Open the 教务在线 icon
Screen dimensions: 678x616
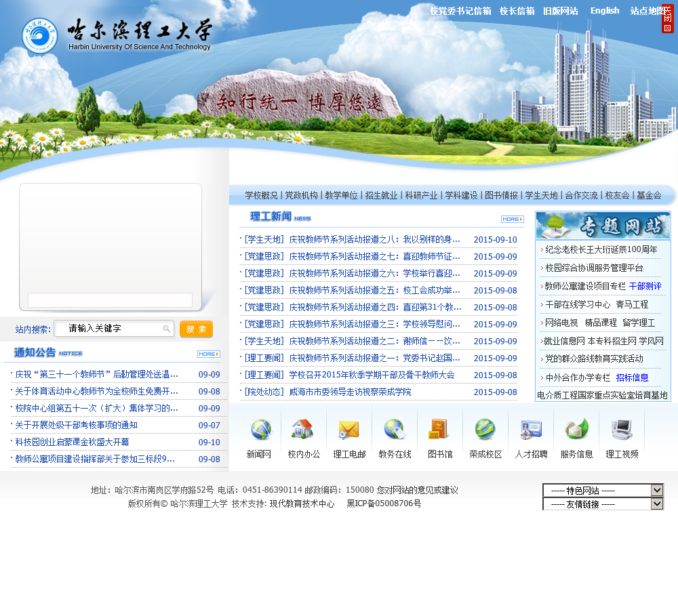[395, 429]
